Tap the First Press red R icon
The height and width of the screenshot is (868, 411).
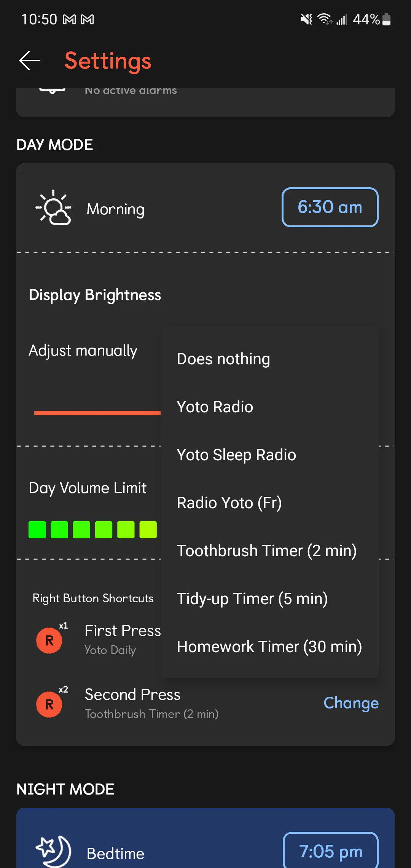pyautogui.click(x=49, y=640)
